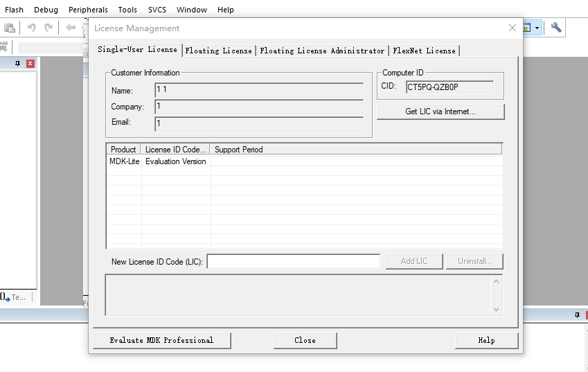Open the Help menu in menu bar

coord(225,10)
